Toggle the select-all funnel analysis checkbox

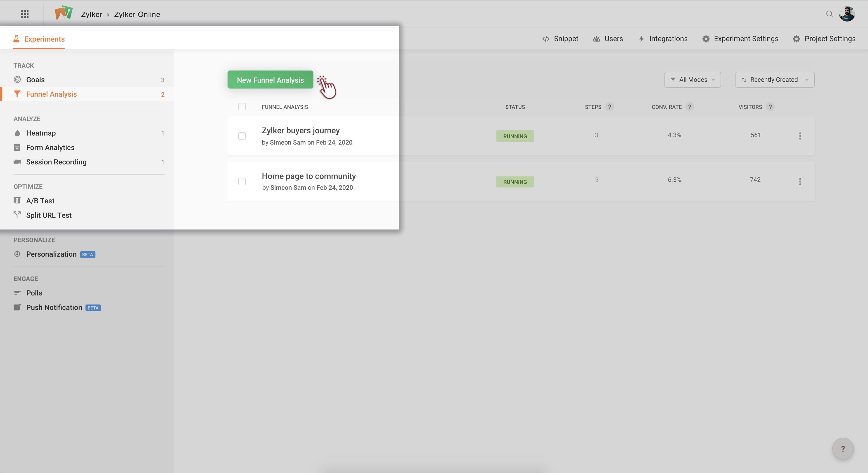click(242, 107)
